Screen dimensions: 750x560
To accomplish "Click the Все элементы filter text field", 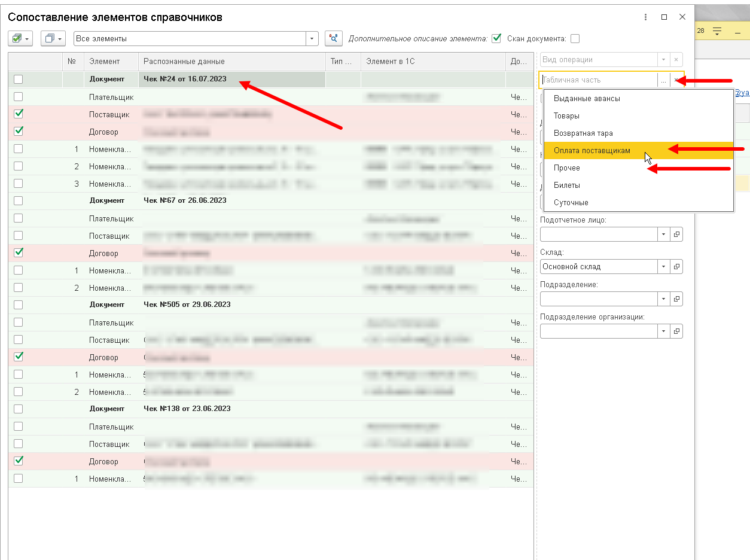I will coord(190,38).
